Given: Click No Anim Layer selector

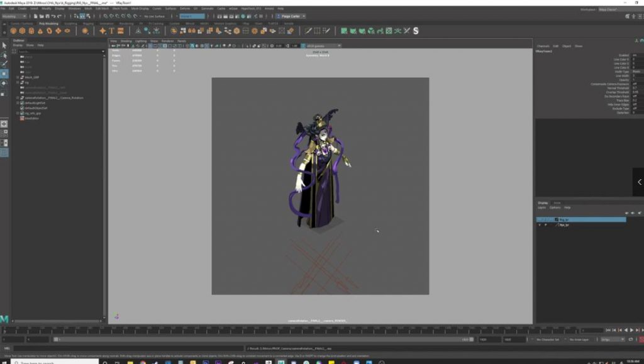Looking at the screenshot, I should coord(579,339).
